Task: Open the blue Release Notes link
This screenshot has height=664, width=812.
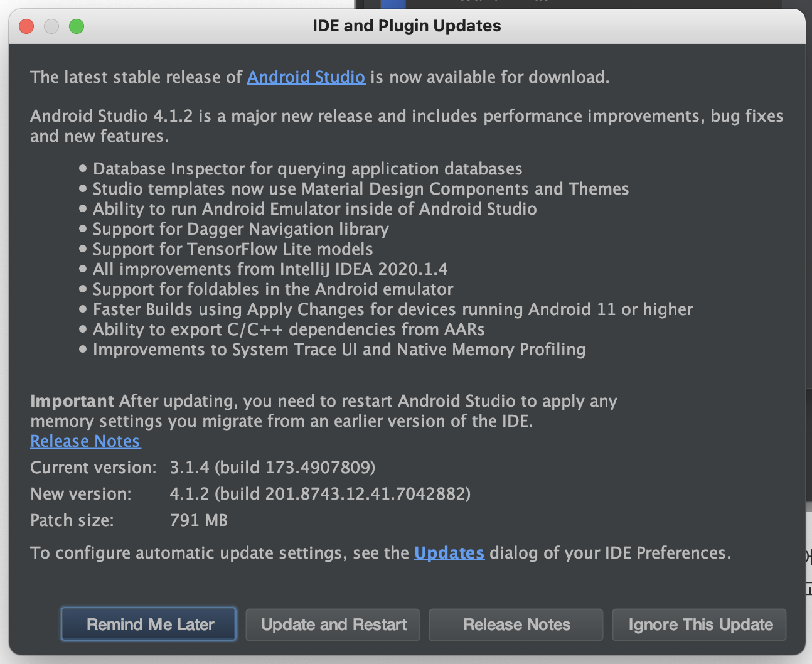Action: coord(85,441)
